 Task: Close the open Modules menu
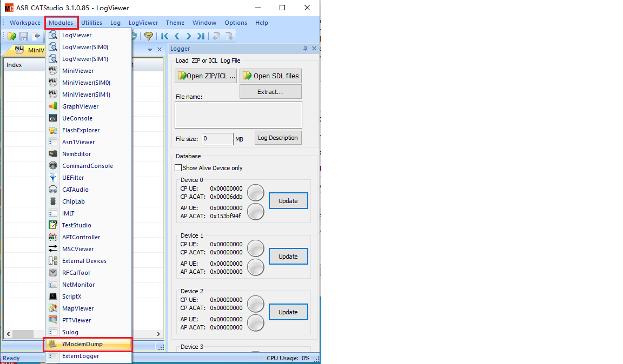click(x=61, y=23)
